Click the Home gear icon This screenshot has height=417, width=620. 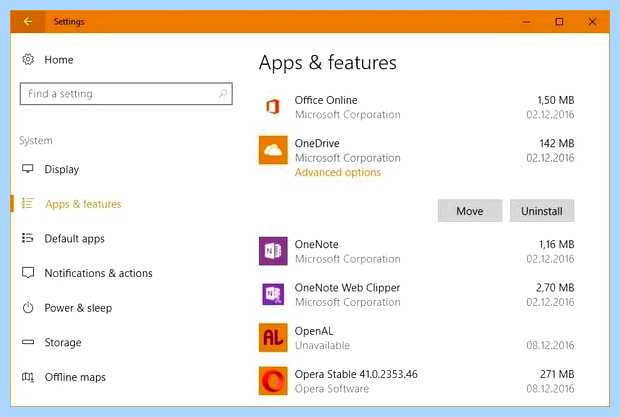[x=28, y=60]
